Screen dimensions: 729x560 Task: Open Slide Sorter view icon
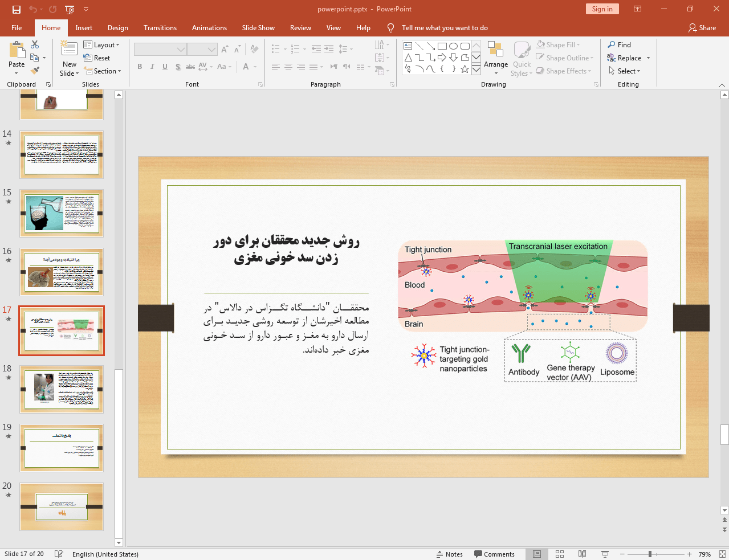[x=560, y=554]
